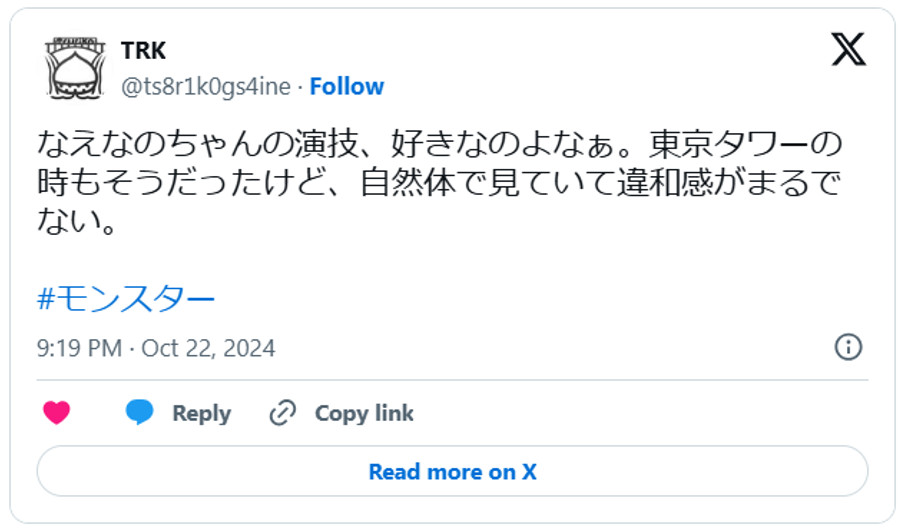Select the Reply text label
908x528 pixels.
tap(201, 413)
